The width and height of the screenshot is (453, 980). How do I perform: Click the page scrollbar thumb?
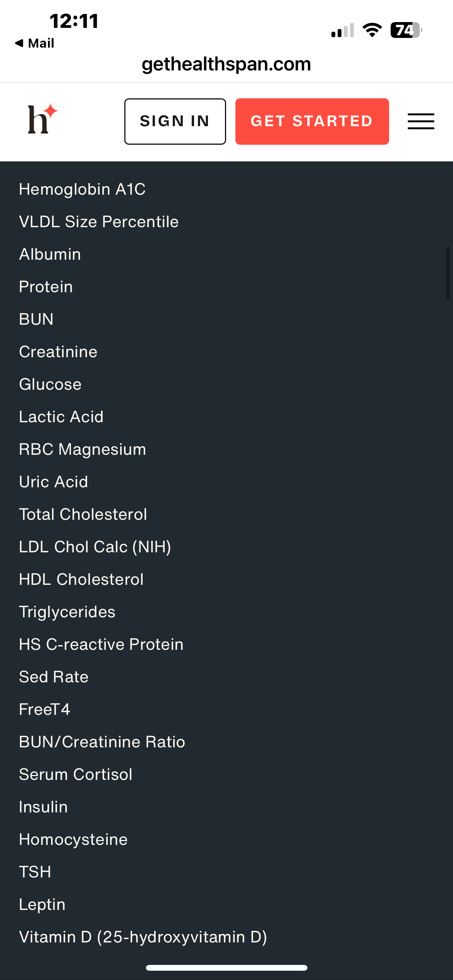click(x=448, y=273)
